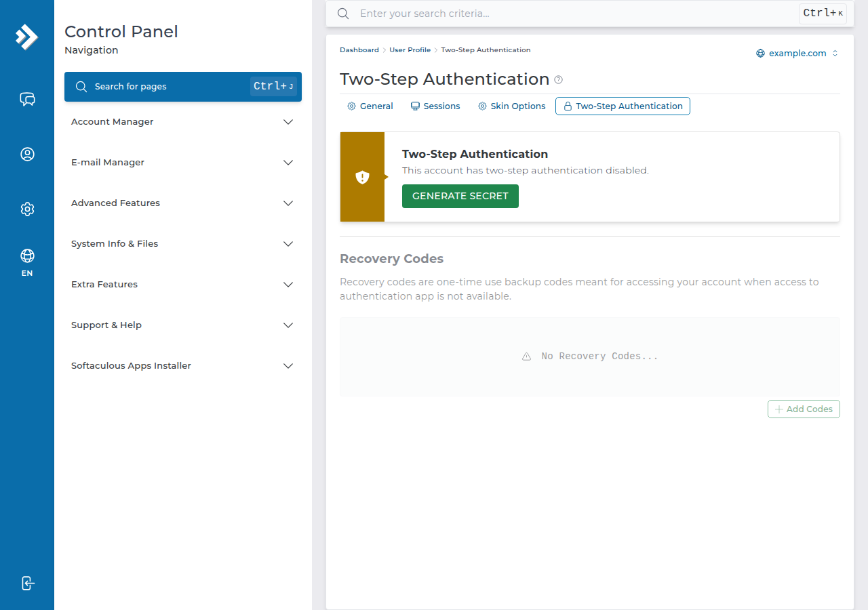The height and width of the screenshot is (610, 868).
Task: Click the Add Codes button
Action: pos(804,409)
